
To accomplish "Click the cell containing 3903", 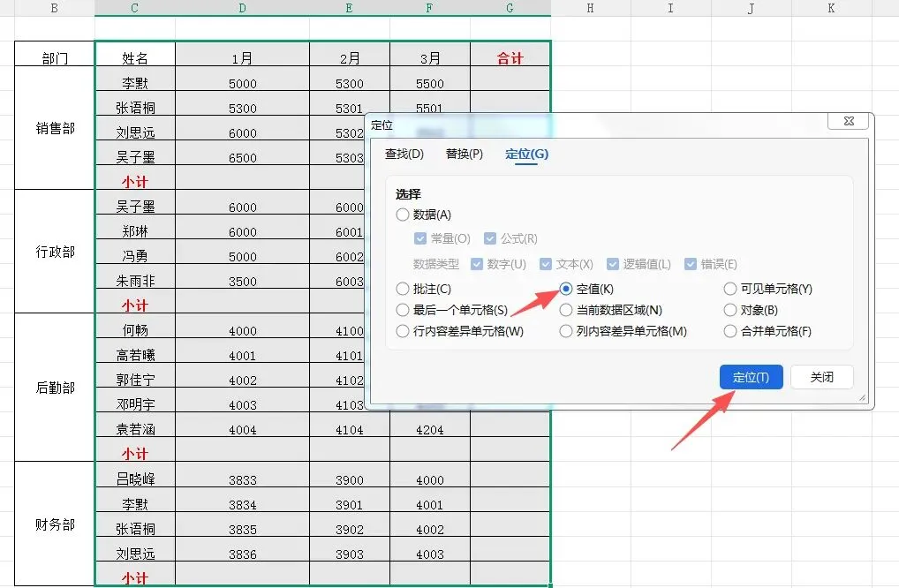I will (x=350, y=549).
